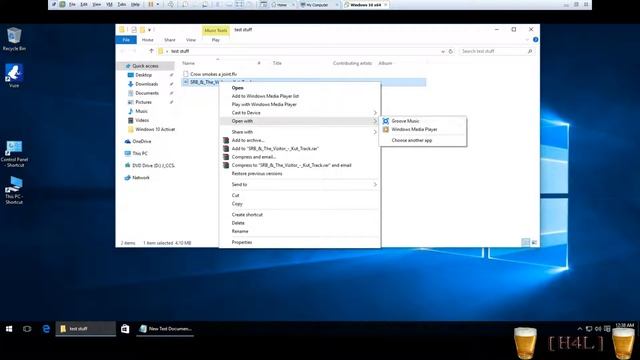Choose Rename from the context menu
Screen dimensions: 640x360
point(240,231)
